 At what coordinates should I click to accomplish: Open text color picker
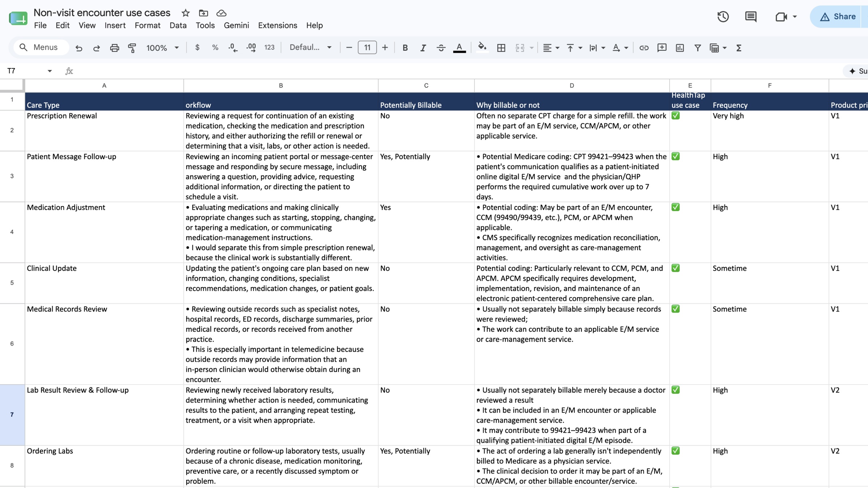point(459,48)
